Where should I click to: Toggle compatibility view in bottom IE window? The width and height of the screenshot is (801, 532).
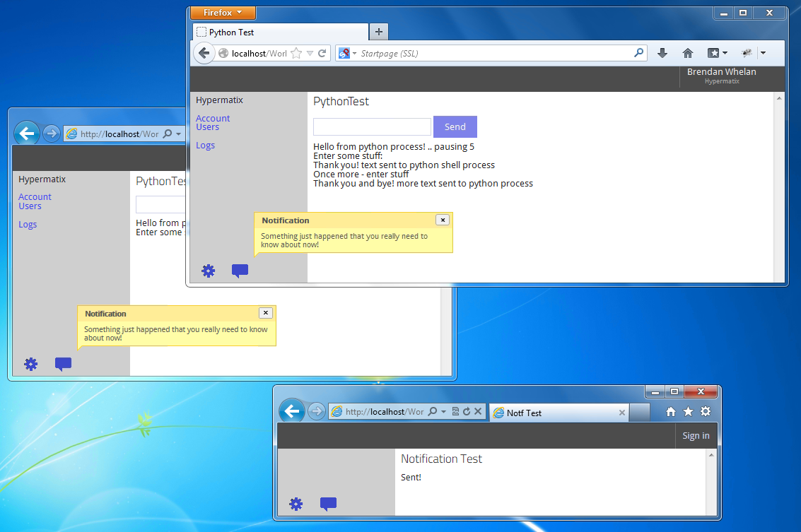point(455,411)
